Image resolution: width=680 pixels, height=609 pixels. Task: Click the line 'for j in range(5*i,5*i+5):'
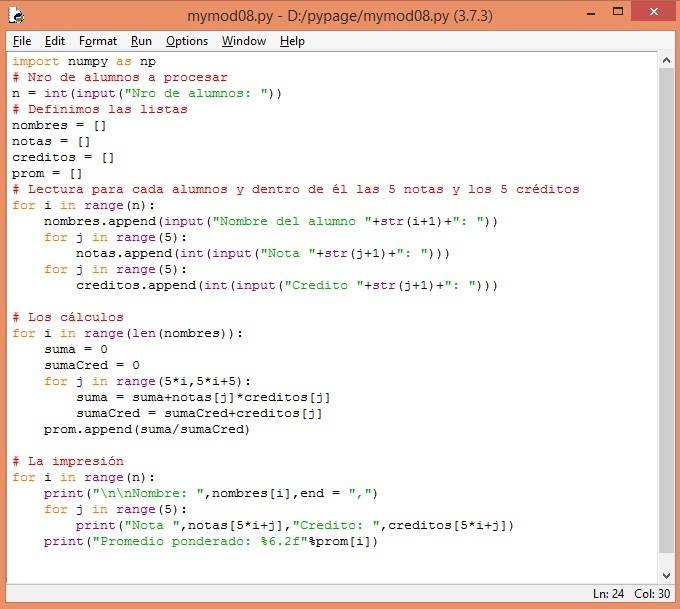(x=147, y=382)
